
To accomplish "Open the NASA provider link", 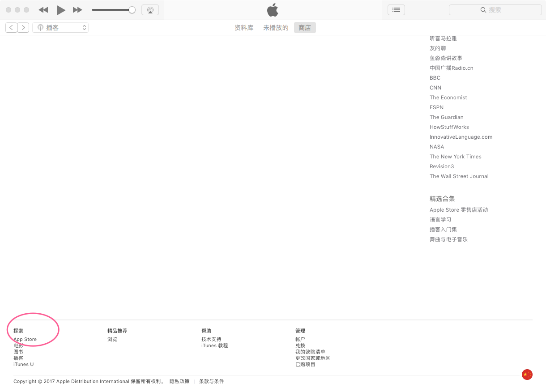I will click(x=437, y=147).
